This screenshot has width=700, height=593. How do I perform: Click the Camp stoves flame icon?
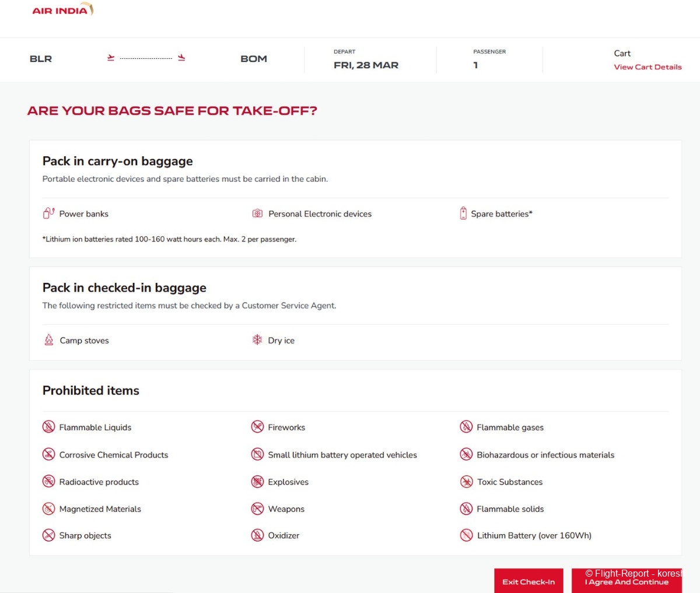49,340
